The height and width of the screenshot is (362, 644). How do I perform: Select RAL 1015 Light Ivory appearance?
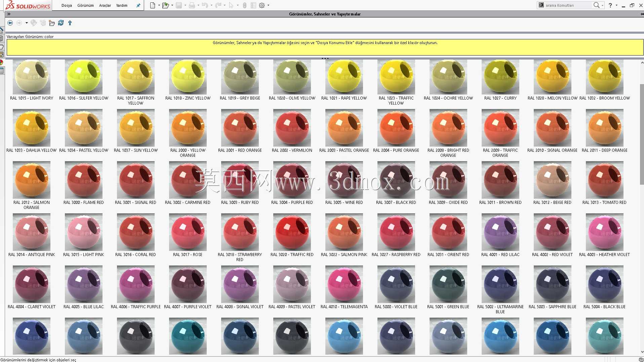(32, 77)
